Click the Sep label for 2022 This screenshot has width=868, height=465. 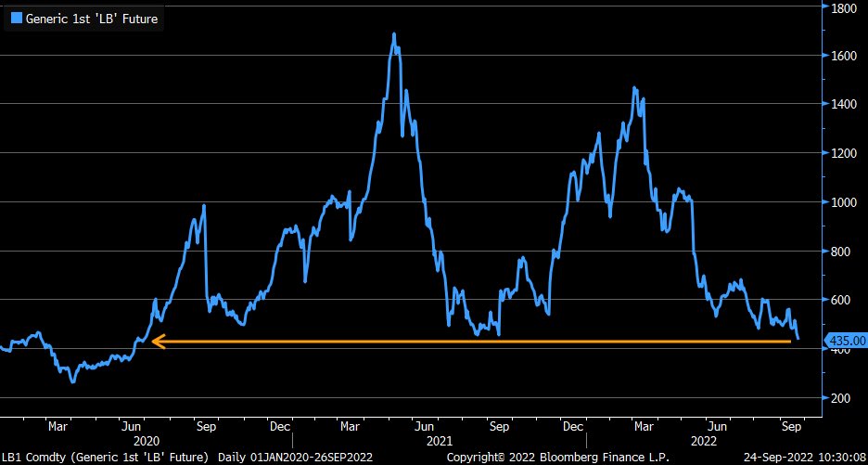[792, 427]
